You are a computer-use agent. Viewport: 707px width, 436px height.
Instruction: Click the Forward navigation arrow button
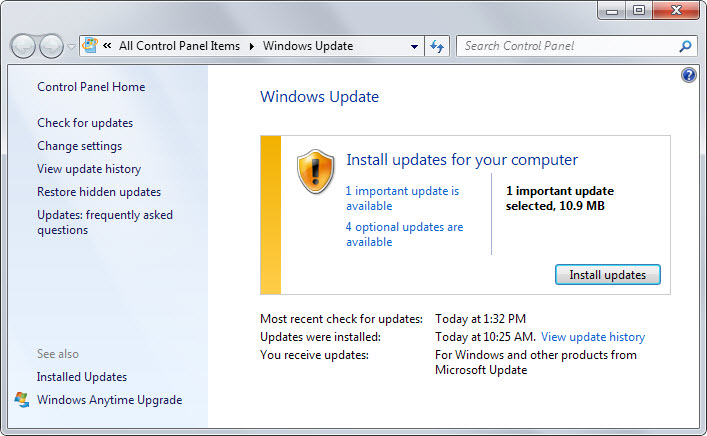click(51, 46)
